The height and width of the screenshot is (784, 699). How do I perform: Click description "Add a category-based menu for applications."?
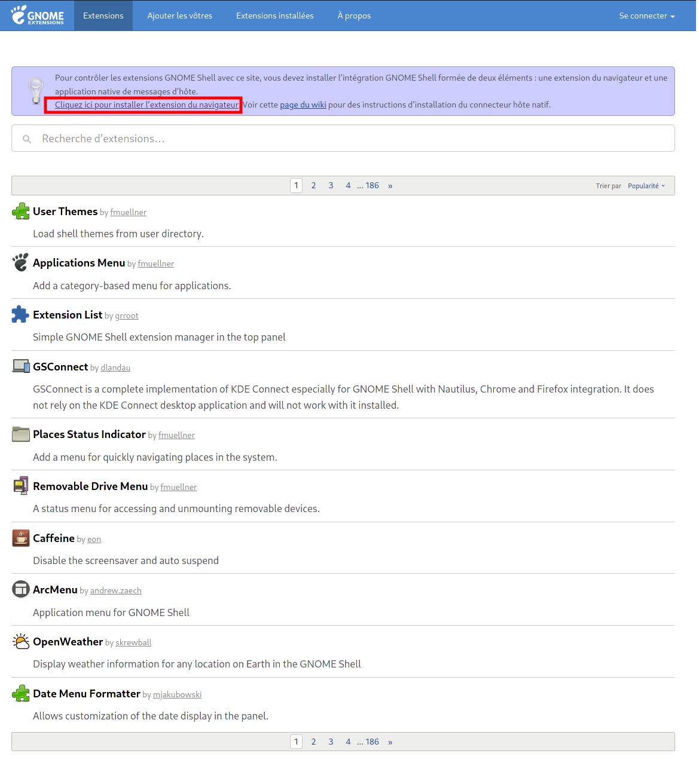tap(132, 286)
